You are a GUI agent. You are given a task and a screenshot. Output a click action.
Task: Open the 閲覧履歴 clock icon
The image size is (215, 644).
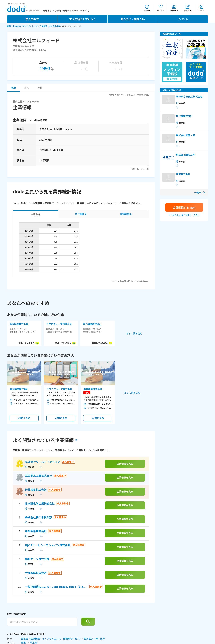[147, 8]
